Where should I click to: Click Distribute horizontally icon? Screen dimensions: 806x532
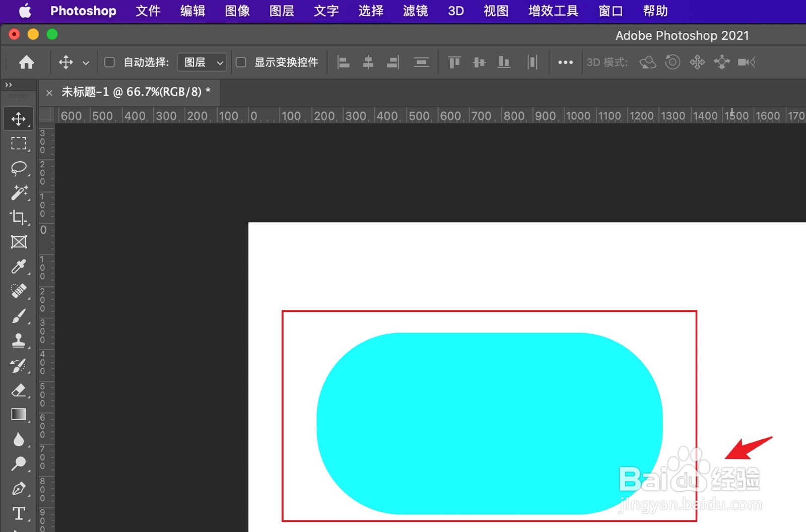(532, 62)
